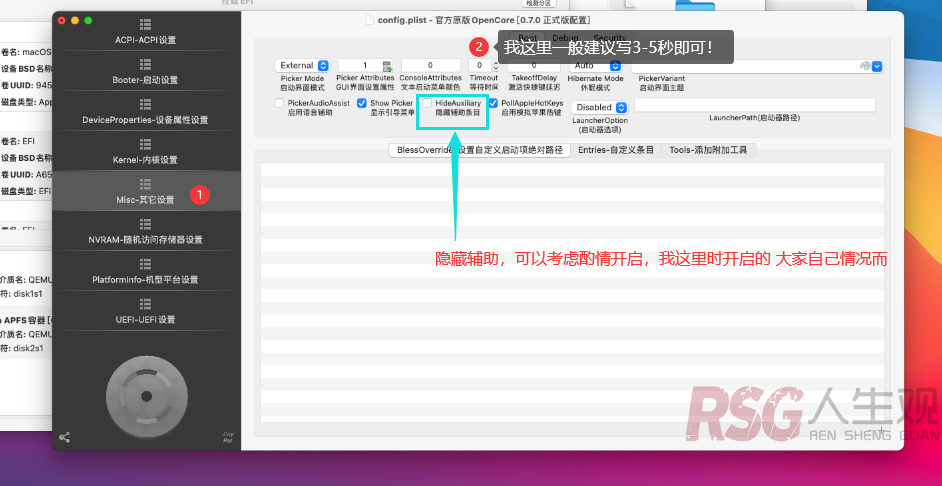Enable the PickerAudioAssist checkbox
Viewport: 942px width, 486px height.
coord(279,103)
